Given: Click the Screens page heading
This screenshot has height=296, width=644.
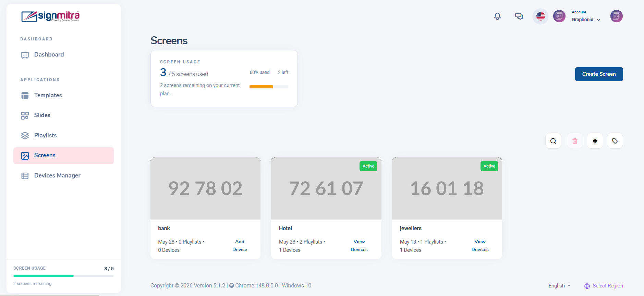Looking at the screenshot, I should point(169,41).
